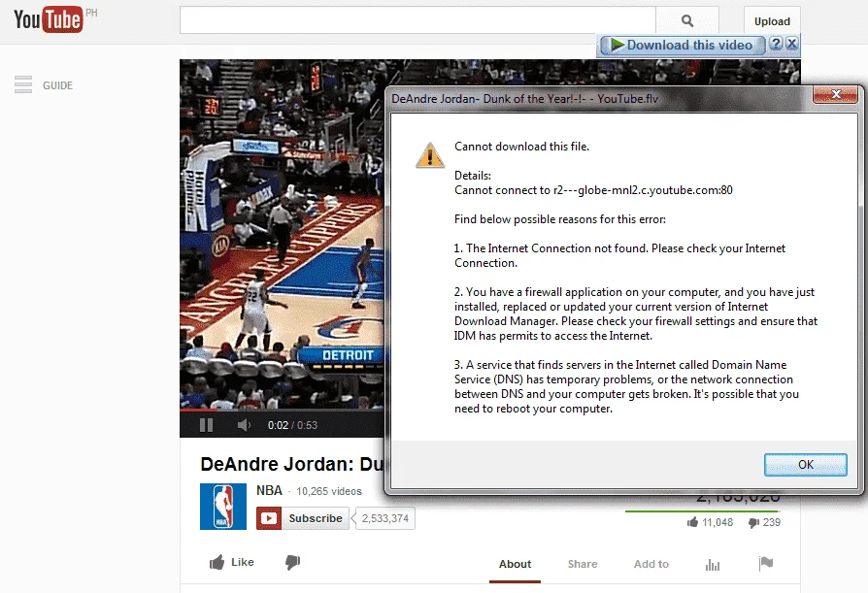Screen dimensions: 868x593
Task: Click into the YouTube search field
Action: pyautogui.click(x=417, y=20)
